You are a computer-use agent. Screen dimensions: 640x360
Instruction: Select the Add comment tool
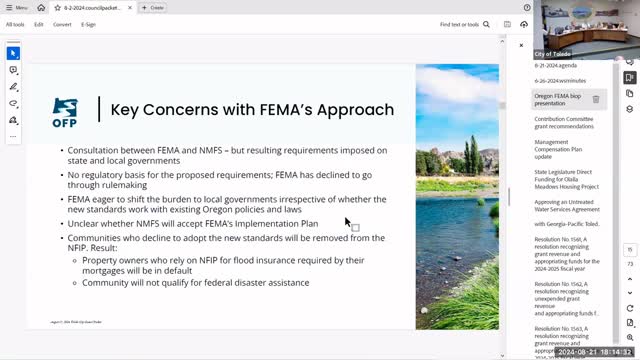tap(13, 70)
